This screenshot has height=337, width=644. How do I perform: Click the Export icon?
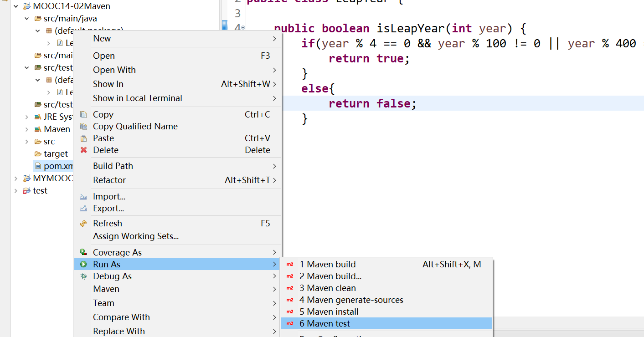(83, 209)
